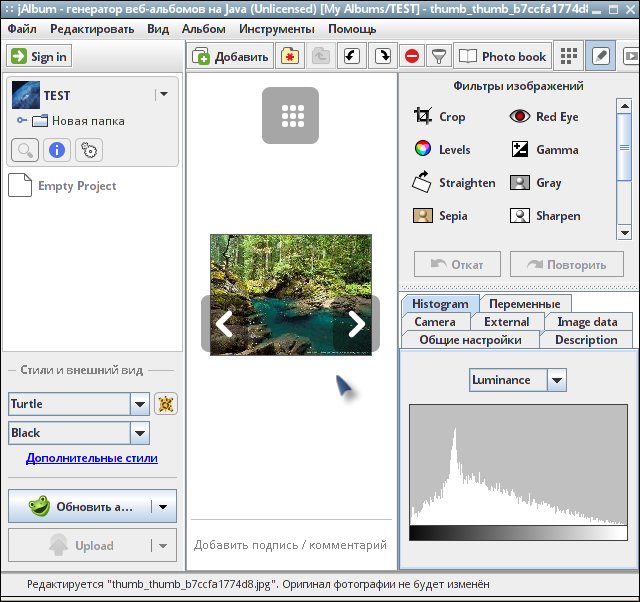640x602 pixels.
Task: Open the Black style dropdown
Action: click(x=79, y=433)
